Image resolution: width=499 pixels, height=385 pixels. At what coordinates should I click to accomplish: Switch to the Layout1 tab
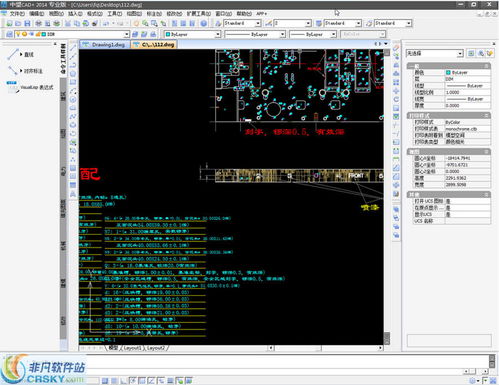tap(132, 348)
